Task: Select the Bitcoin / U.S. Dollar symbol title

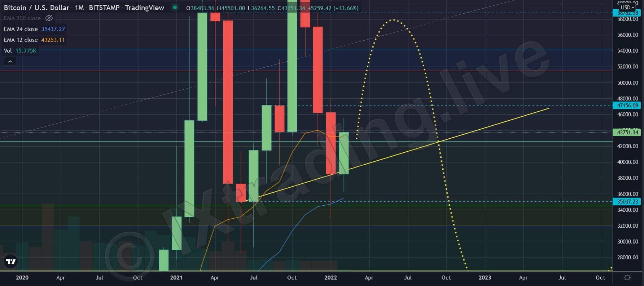Action: (36, 8)
